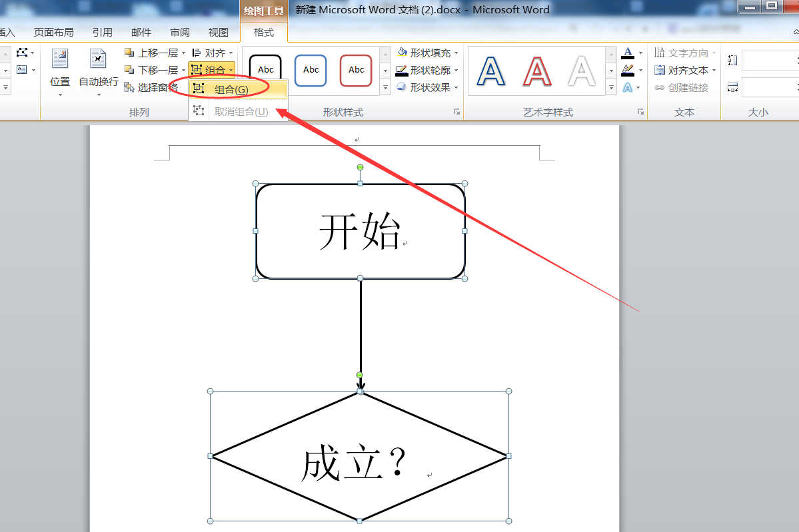The image size is (799, 532).
Task: Expand the 形状轮廓 dropdown arrow
Action: click(x=456, y=71)
